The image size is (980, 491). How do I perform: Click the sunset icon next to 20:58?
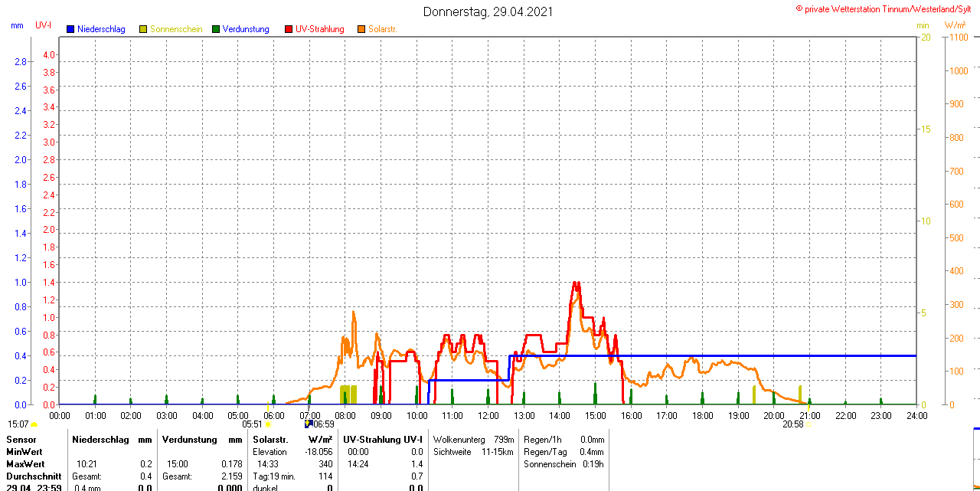(808, 424)
